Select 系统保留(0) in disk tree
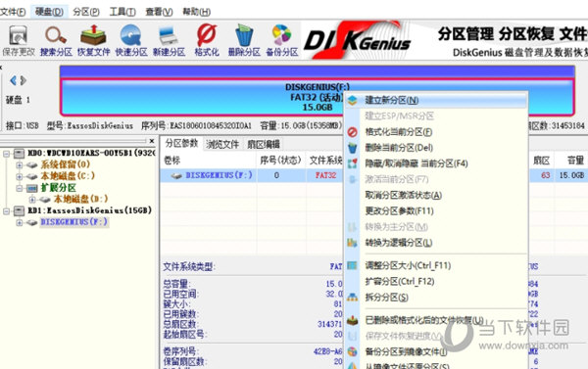Image resolution: width=588 pixels, height=369 pixels. [66, 164]
